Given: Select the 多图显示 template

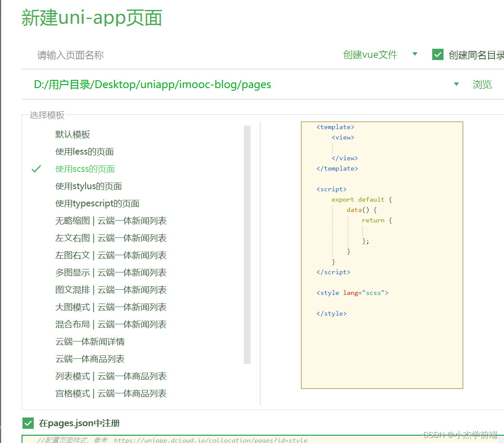Looking at the screenshot, I should tap(110, 272).
